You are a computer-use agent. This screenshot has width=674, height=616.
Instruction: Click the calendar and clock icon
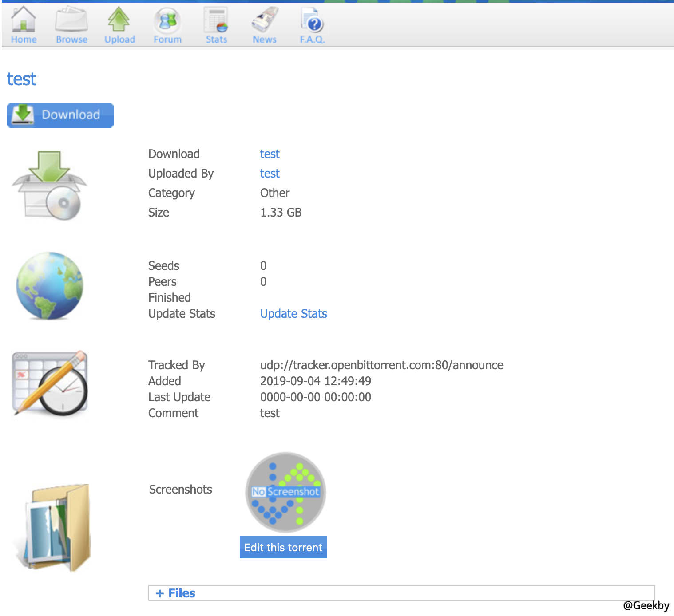click(50, 383)
